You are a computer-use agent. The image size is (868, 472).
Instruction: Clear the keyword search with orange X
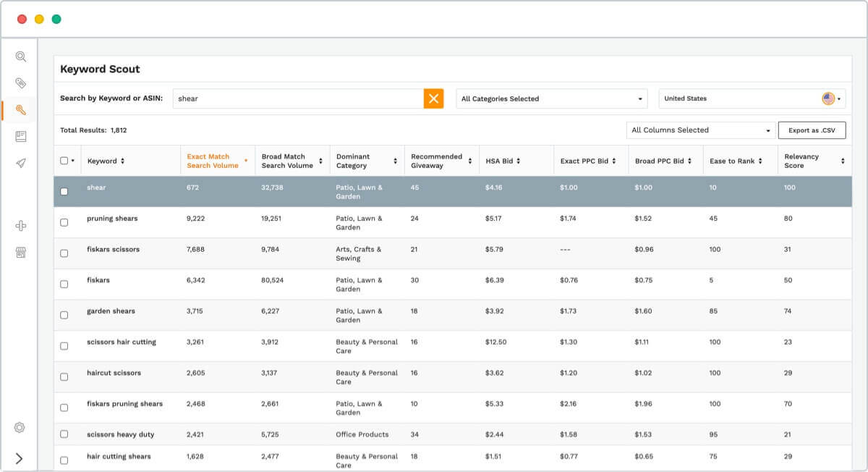point(433,98)
